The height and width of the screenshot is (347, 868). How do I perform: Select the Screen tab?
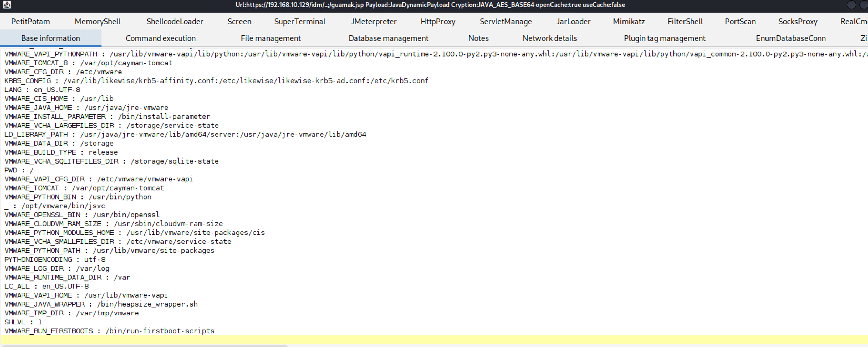pyautogui.click(x=239, y=22)
